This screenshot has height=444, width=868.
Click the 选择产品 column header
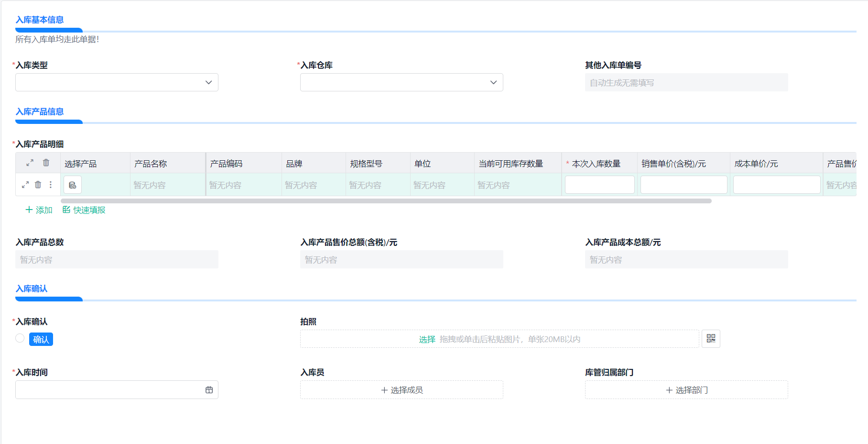[x=95, y=163]
